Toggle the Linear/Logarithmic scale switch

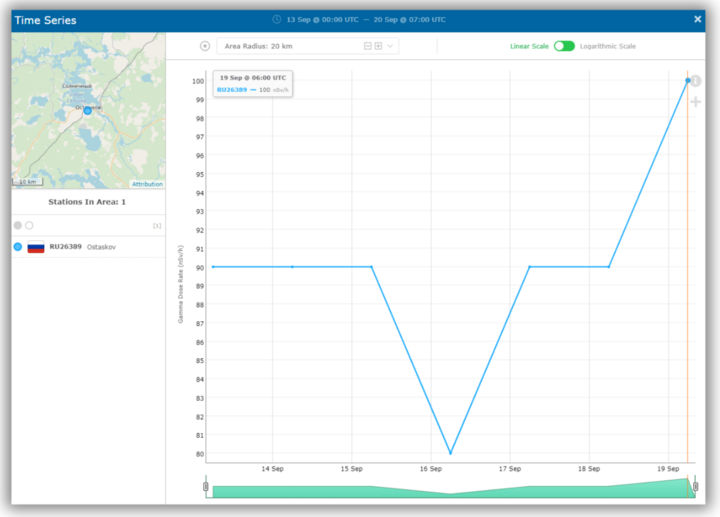point(564,46)
